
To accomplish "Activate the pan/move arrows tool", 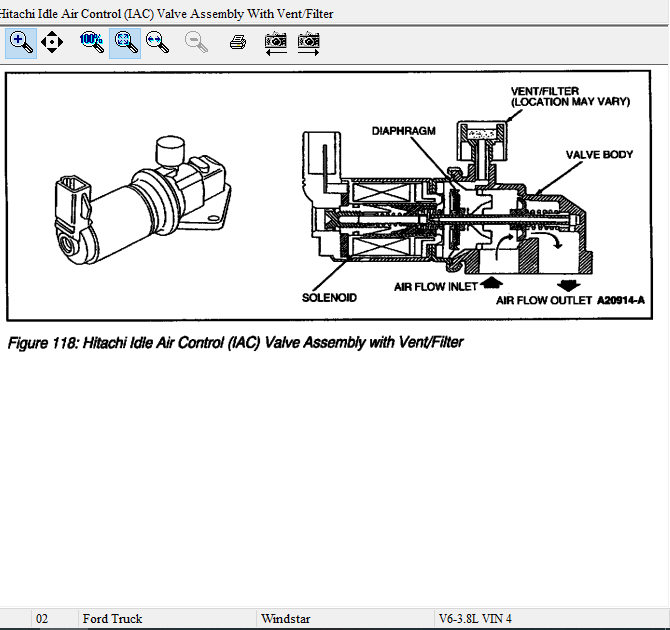I will click(x=52, y=42).
